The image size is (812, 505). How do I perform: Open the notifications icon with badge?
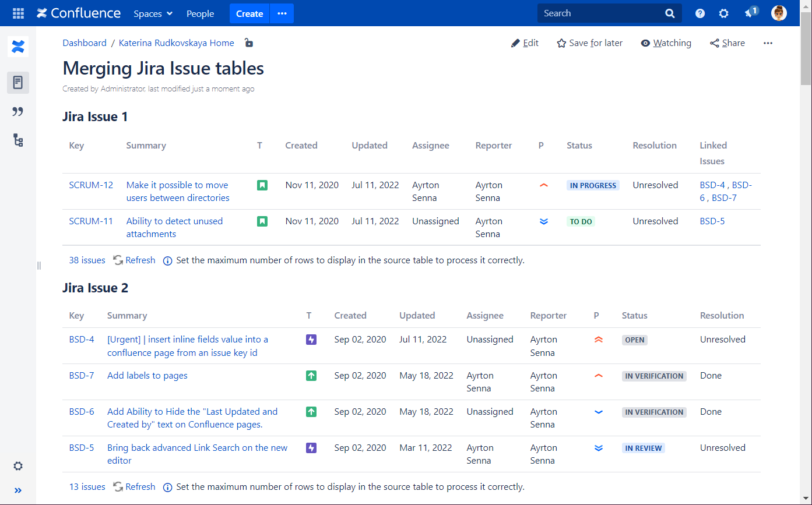pyautogui.click(x=751, y=13)
